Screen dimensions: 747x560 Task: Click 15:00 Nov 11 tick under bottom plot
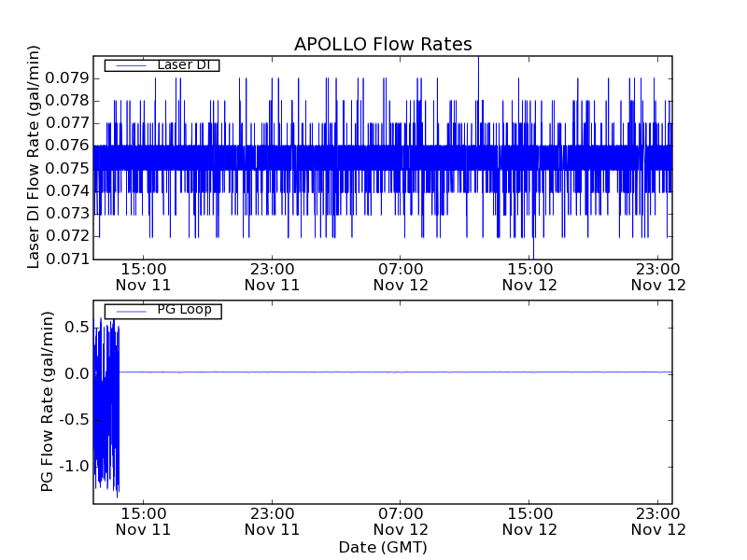point(143,521)
